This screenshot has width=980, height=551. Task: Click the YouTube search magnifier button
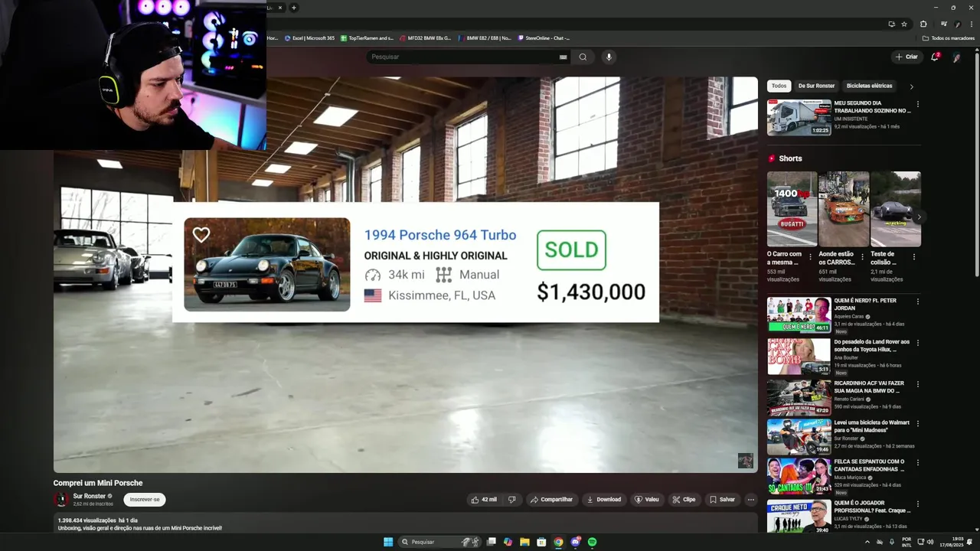coord(583,57)
